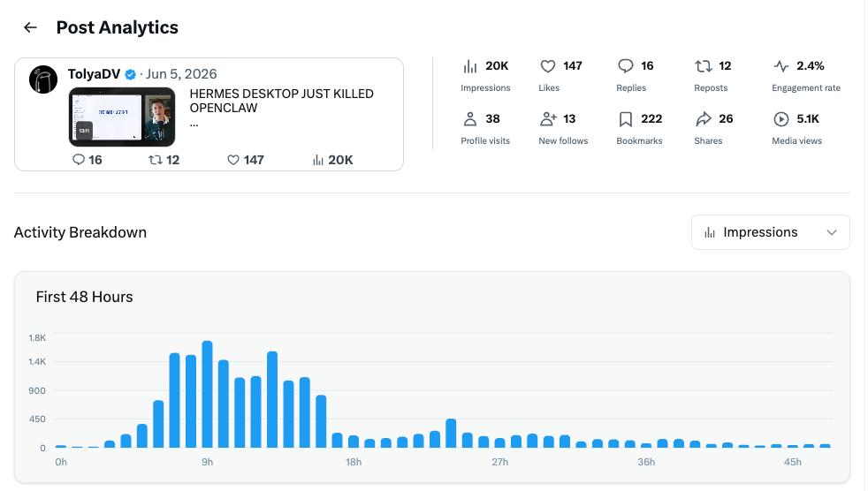Click the reply count button under post
The image size is (868, 491).
88,160
